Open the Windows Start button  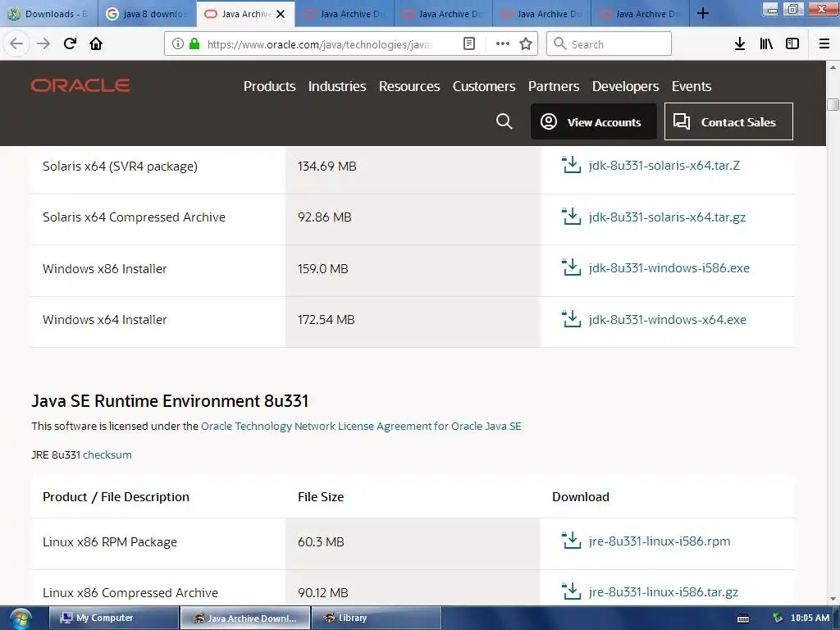[21, 619]
